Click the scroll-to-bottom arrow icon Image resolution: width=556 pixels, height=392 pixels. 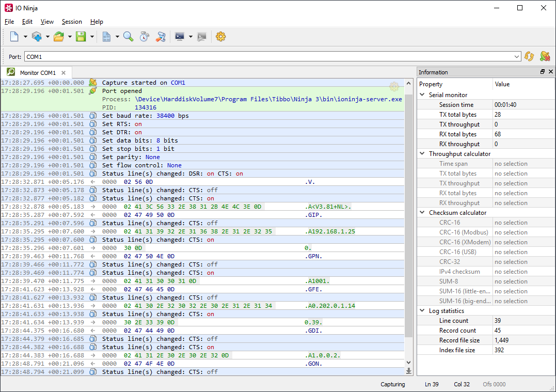[408, 371]
